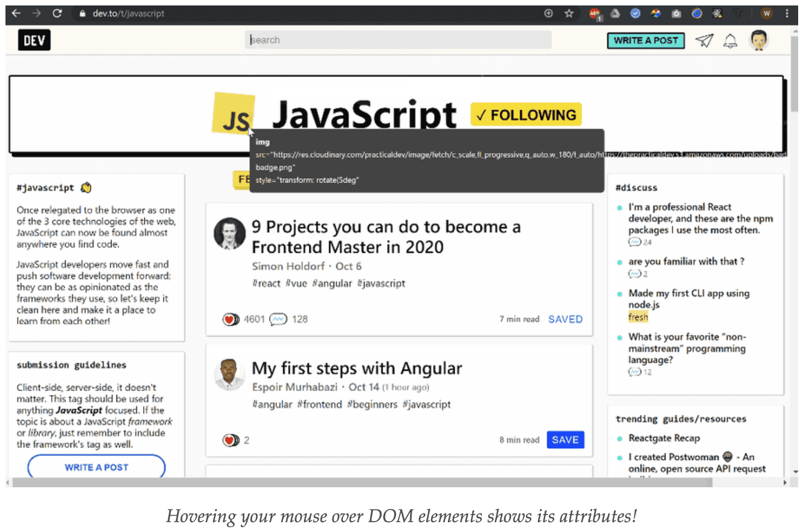
Task: Open Chrome's three-dot menu
Action: coord(786,14)
